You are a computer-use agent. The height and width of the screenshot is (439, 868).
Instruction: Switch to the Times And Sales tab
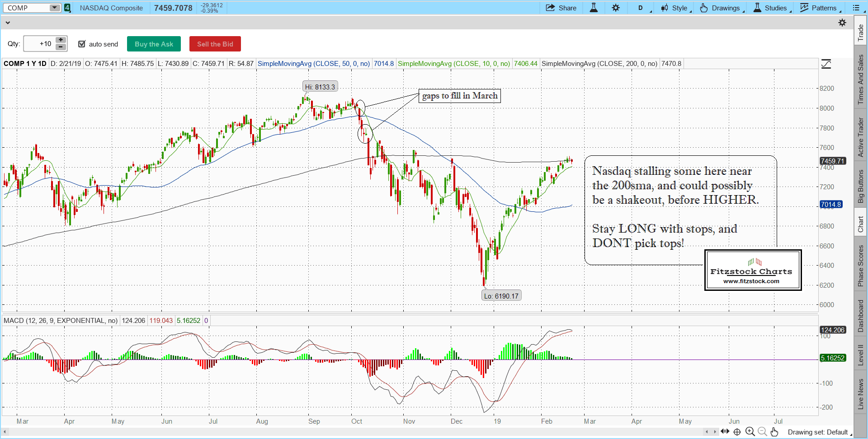861,79
